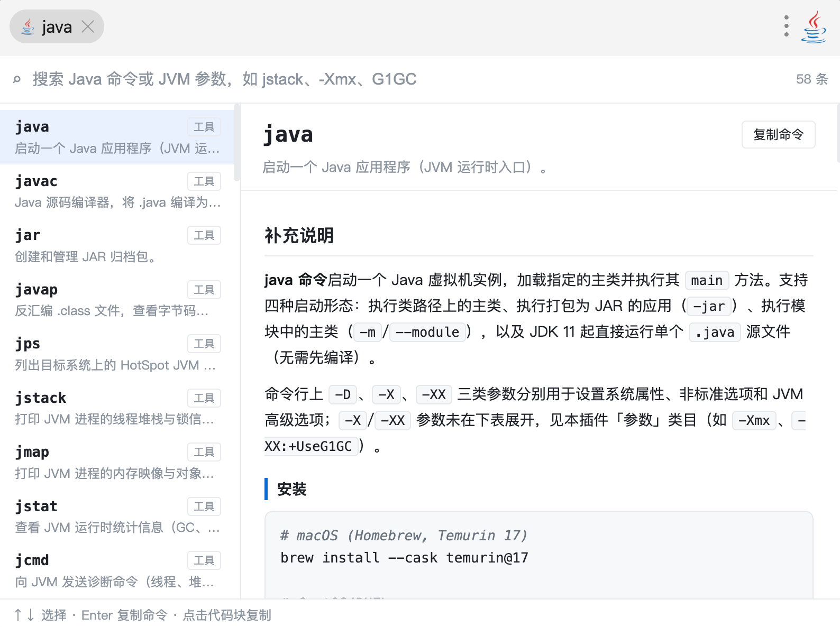Open the three-dot more options menu
The image size is (840, 627).
[x=787, y=26]
